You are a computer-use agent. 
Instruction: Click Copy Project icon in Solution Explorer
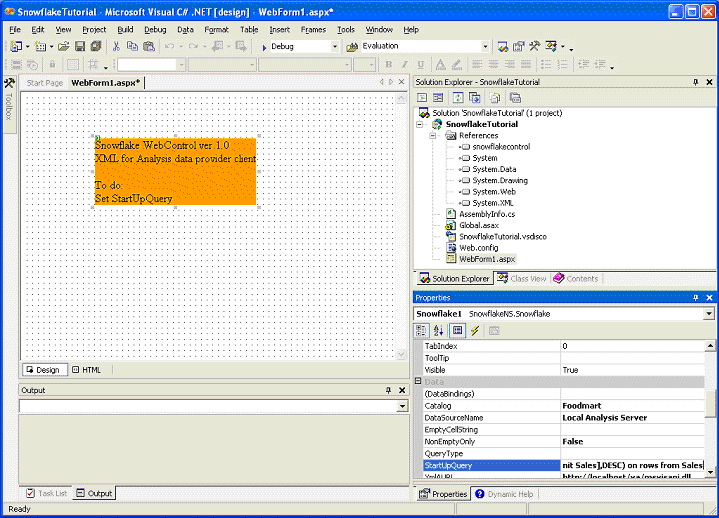click(474, 98)
